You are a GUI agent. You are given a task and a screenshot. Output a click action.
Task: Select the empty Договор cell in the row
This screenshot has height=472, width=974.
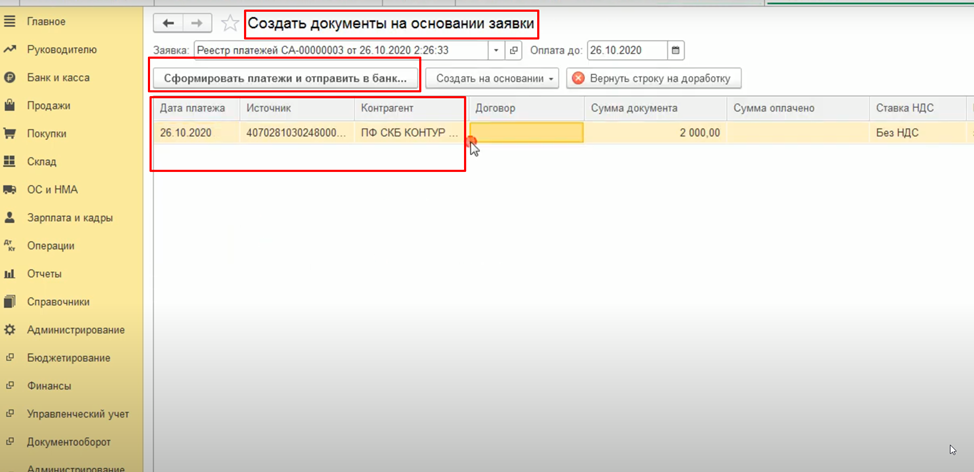coord(526,133)
